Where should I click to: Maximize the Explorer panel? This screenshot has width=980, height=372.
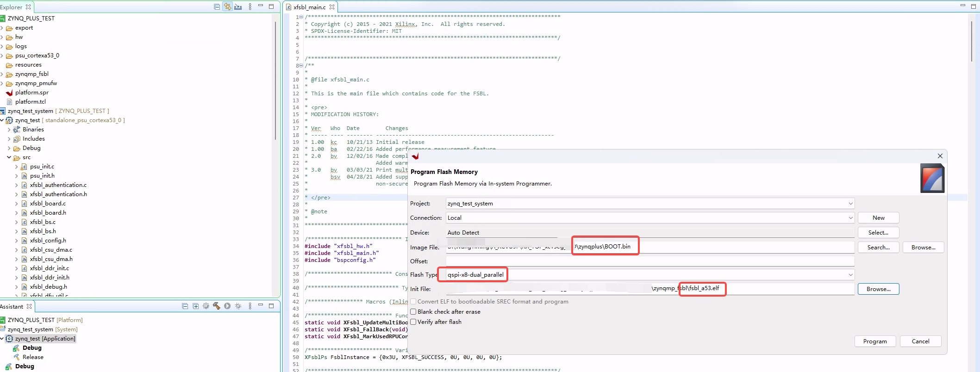tap(271, 6)
